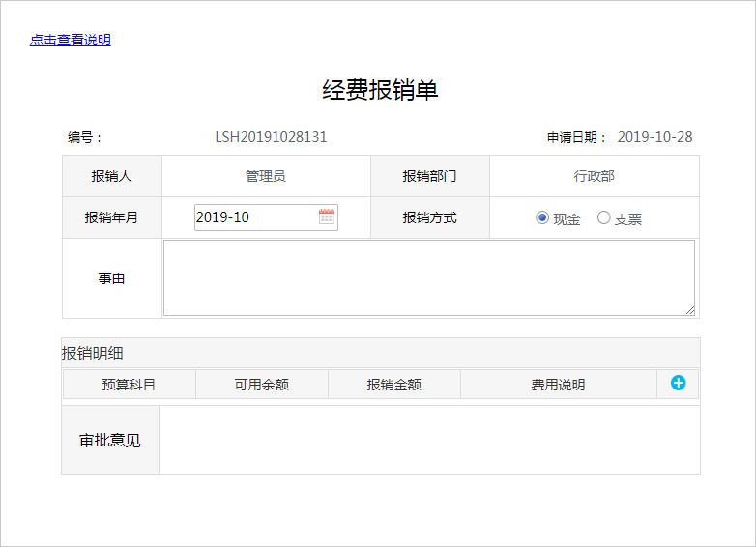
Task: Add a new 报销明细 row with plus icon
Action: tap(678, 384)
